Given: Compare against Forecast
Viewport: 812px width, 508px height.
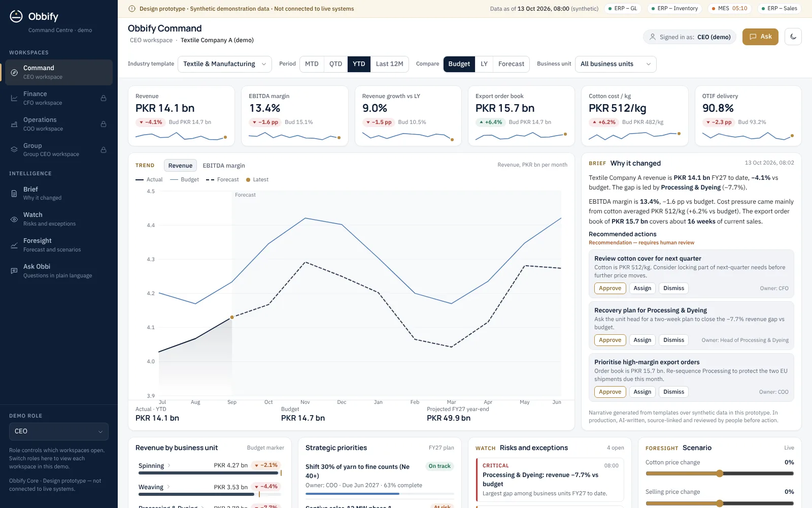Looking at the screenshot, I should pos(511,64).
